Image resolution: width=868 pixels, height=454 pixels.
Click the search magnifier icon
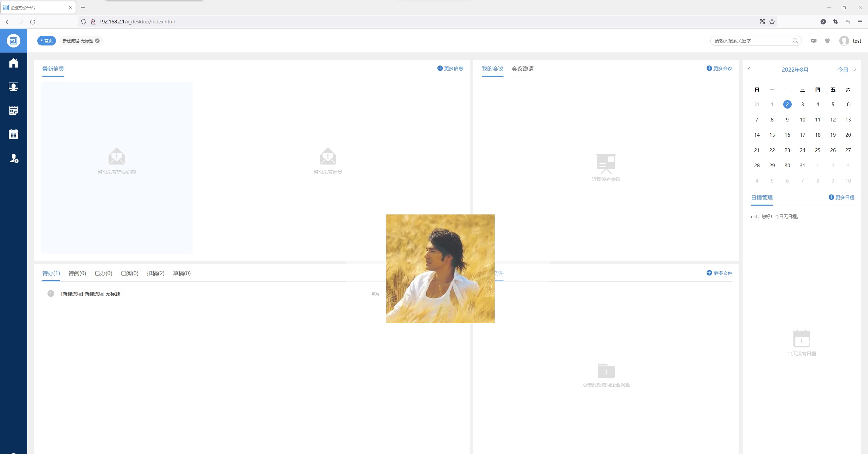point(795,41)
